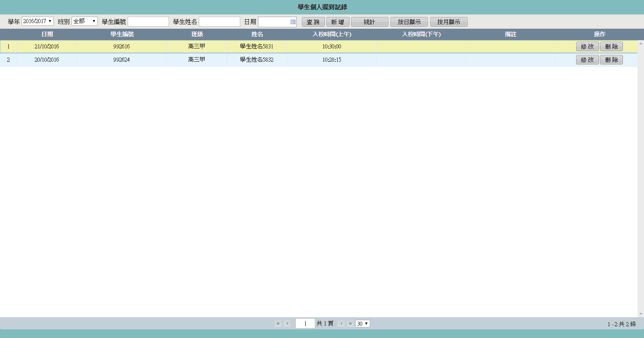The height and width of the screenshot is (338, 644).
Task: Click the 查詢 search button
Action: [313, 22]
